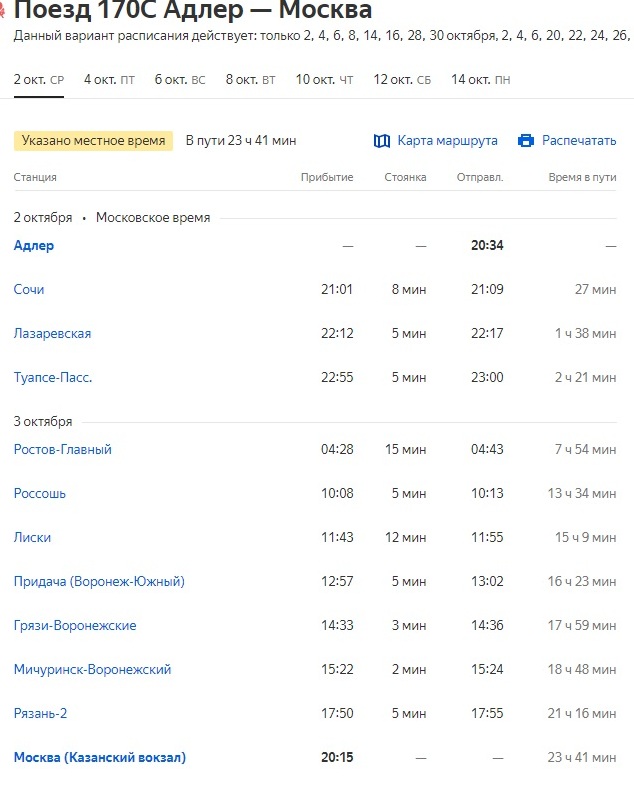
Task: Choose the 8 окт. ВТ date tab
Action: tap(251, 80)
